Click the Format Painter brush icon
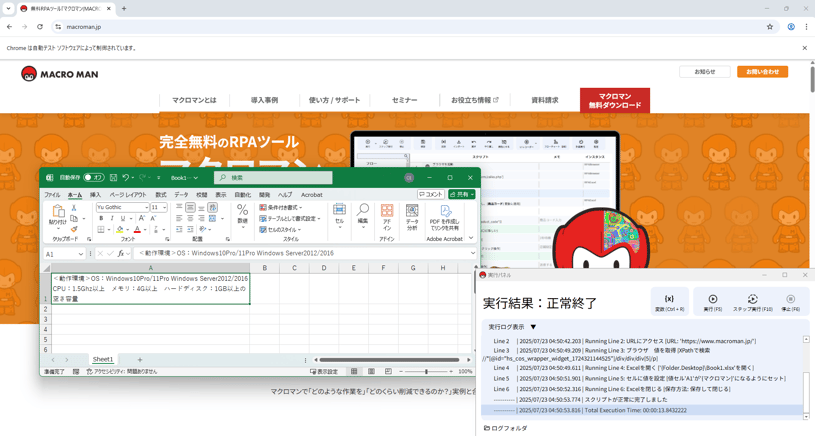The image size is (815, 436). coord(74,229)
